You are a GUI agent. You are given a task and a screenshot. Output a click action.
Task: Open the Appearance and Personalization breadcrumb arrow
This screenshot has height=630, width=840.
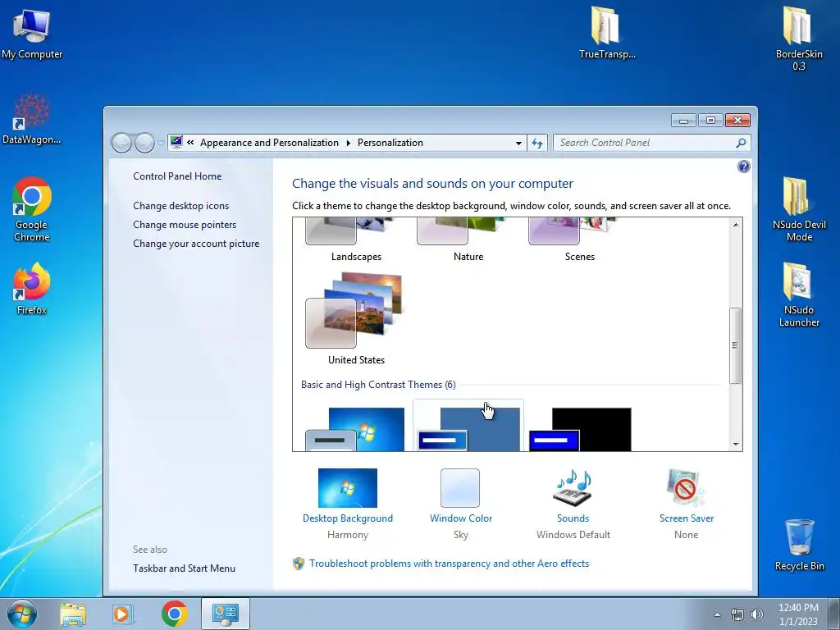click(x=348, y=143)
